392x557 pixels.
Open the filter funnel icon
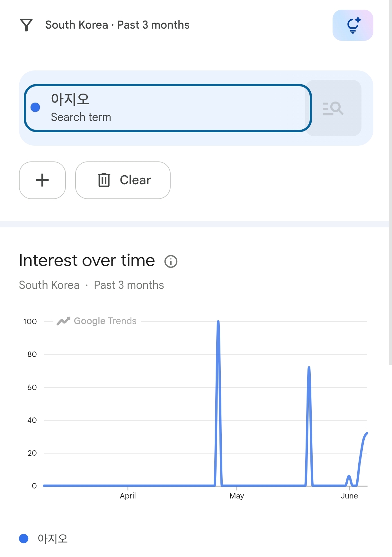26,25
